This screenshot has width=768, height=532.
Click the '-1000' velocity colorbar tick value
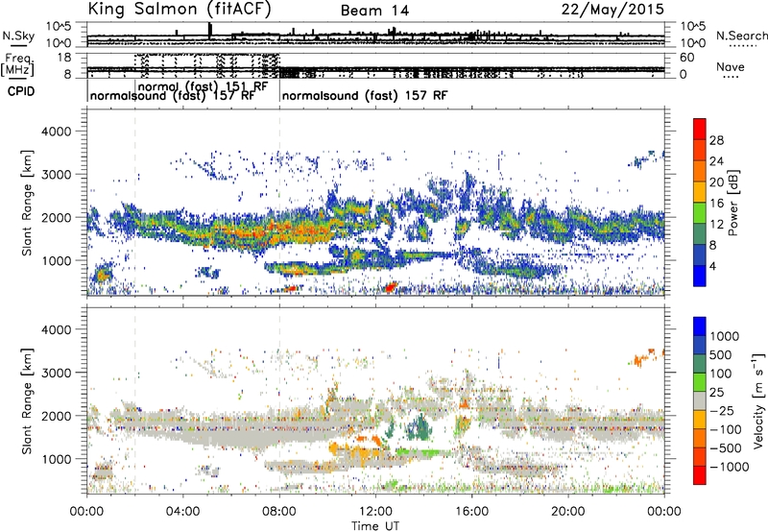pyautogui.click(x=729, y=467)
